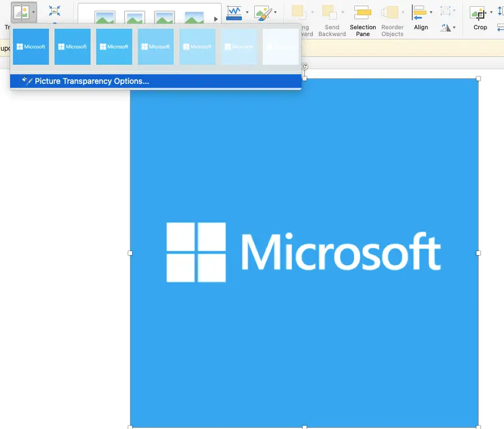
Task: Open the Selection Pane
Action: pyautogui.click(x=363, y=21)
